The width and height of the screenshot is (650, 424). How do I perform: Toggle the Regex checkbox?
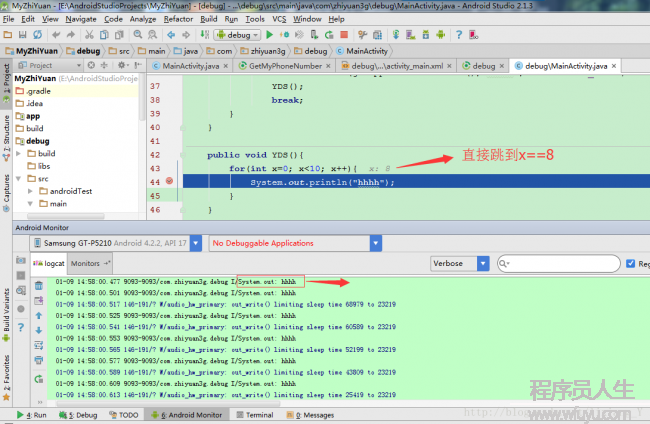click(x=631, y=264)
